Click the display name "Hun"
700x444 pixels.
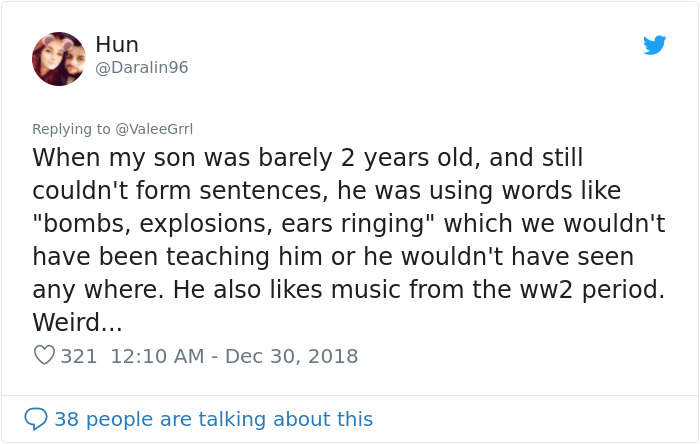117,44
